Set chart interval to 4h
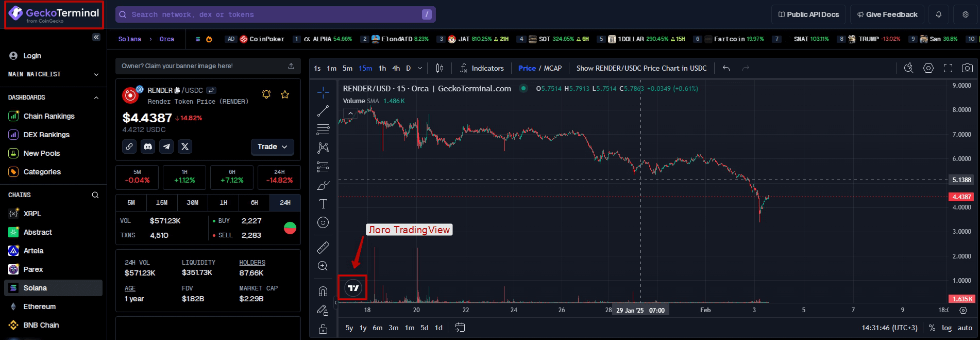The width and height of the screenshot is (980, 340). tap(396, 68)
